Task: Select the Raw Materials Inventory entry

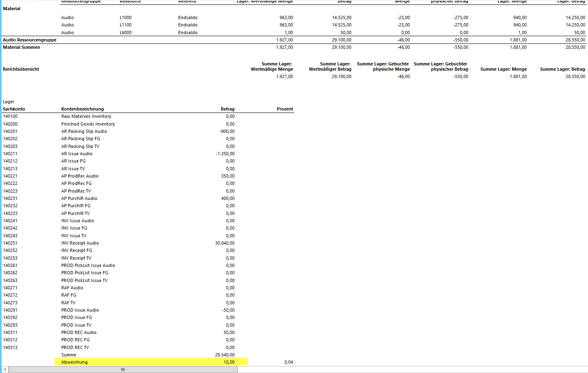Action: [x=86, y=116]
